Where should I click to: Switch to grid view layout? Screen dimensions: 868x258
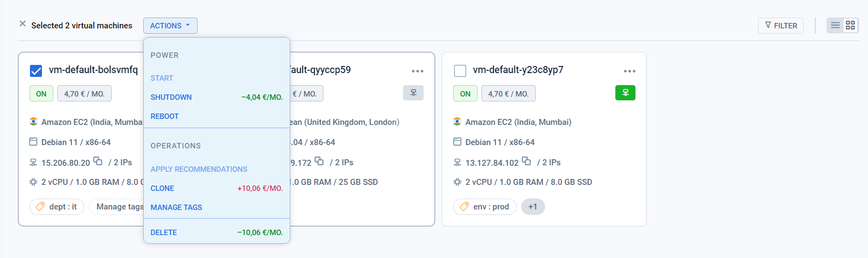pos(850,26)
